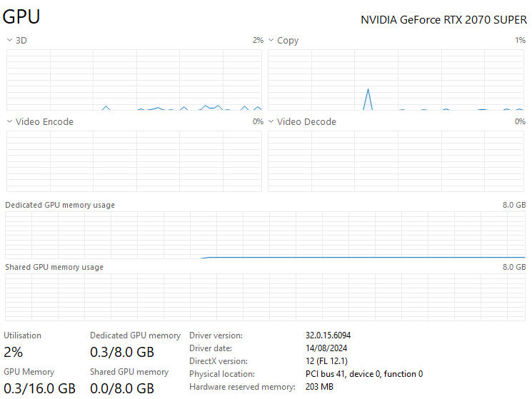The width and height of the screenshot is (532, 399).
Task: Select the Utilisation 2% value
Action: tap(14, 352)
